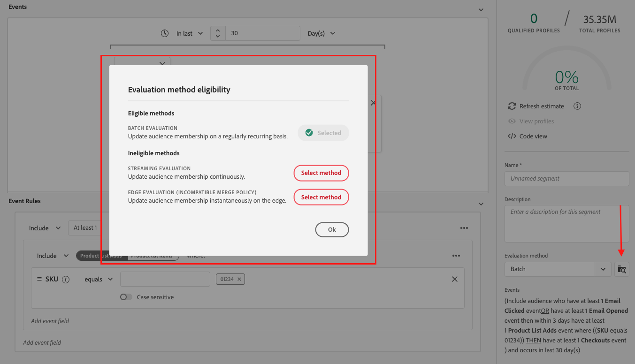Click the info icon next to SKU
Image resolution: width=635 pixels, height=364 pixels.
[x=66, y=279]
